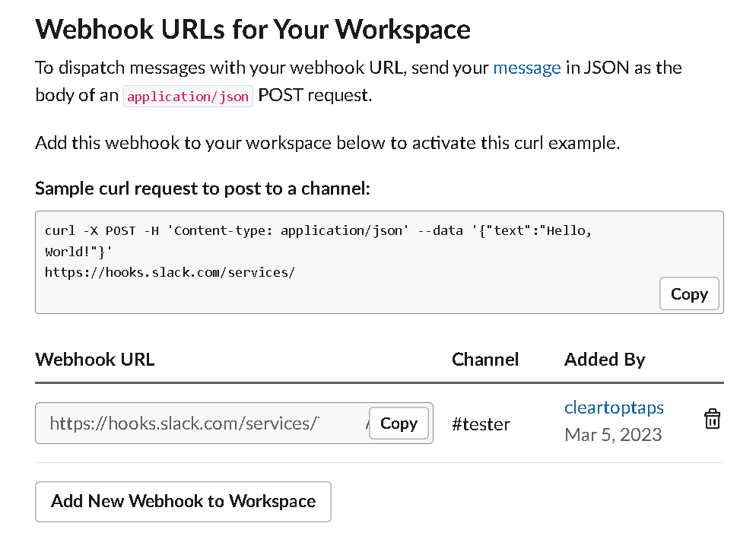Click the Mar 5, 2023 date

click(612, 435)
